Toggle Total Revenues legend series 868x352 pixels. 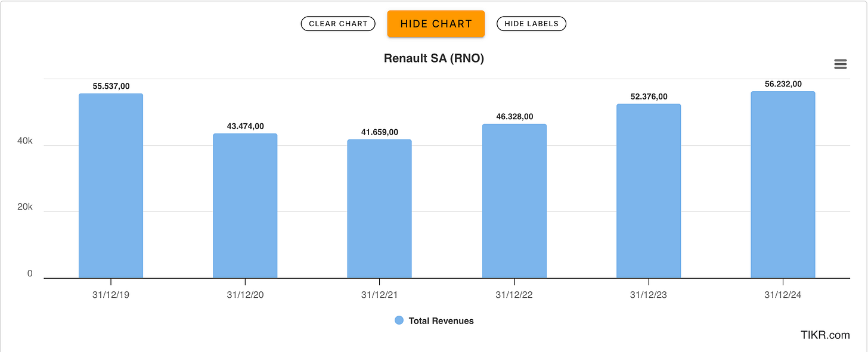pos(435,320)
